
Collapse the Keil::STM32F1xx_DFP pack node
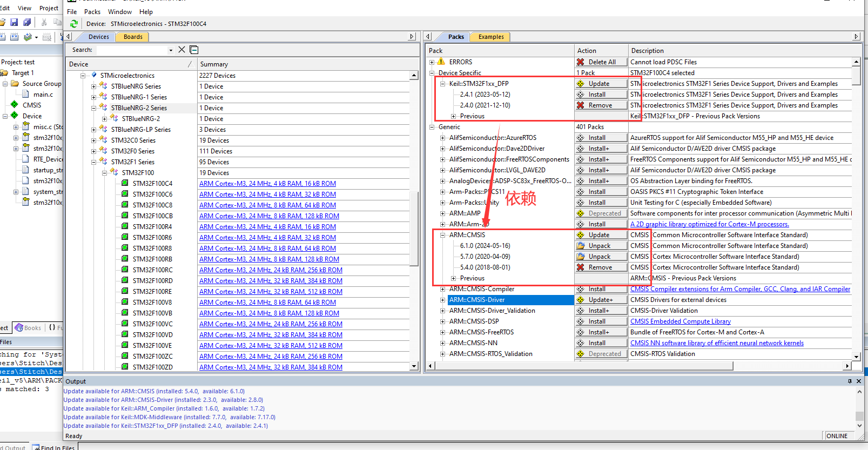coord(442,84)
